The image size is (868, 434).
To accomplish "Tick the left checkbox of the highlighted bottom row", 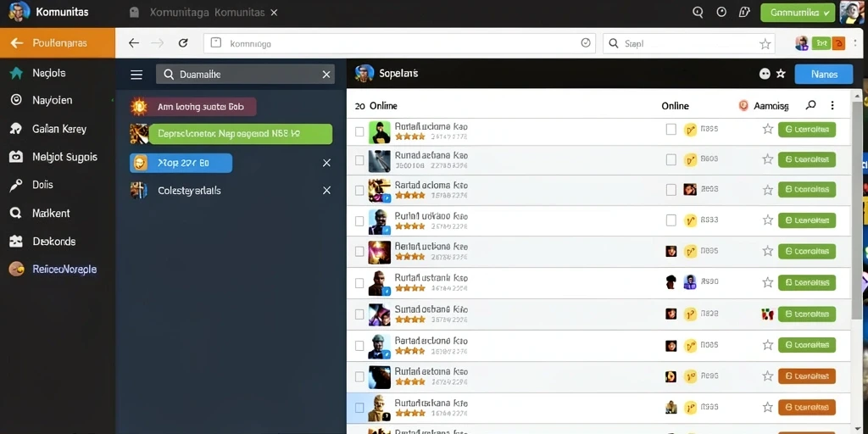I will point(359,408).
